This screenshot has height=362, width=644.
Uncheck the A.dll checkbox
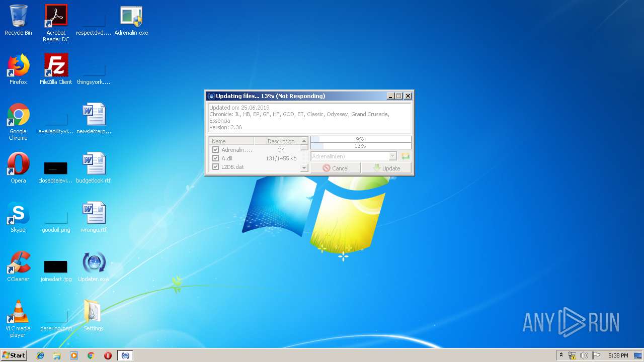click(216, 158)
